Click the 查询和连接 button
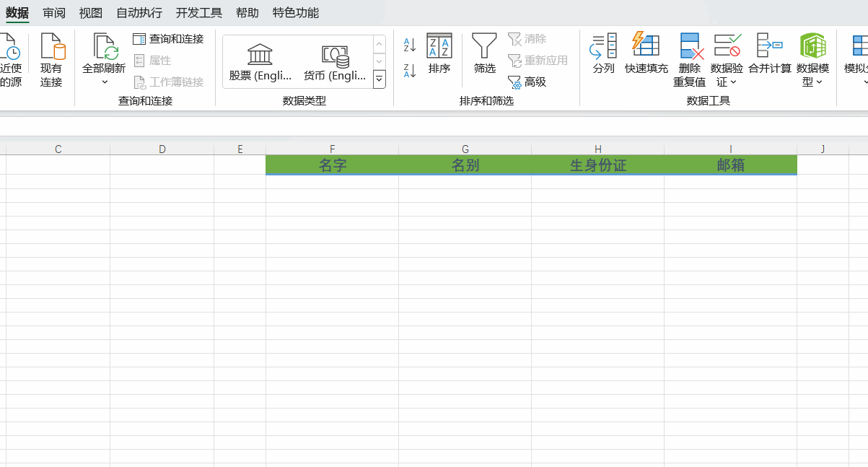Screen dimensions: 868x467 click(169, 39)
